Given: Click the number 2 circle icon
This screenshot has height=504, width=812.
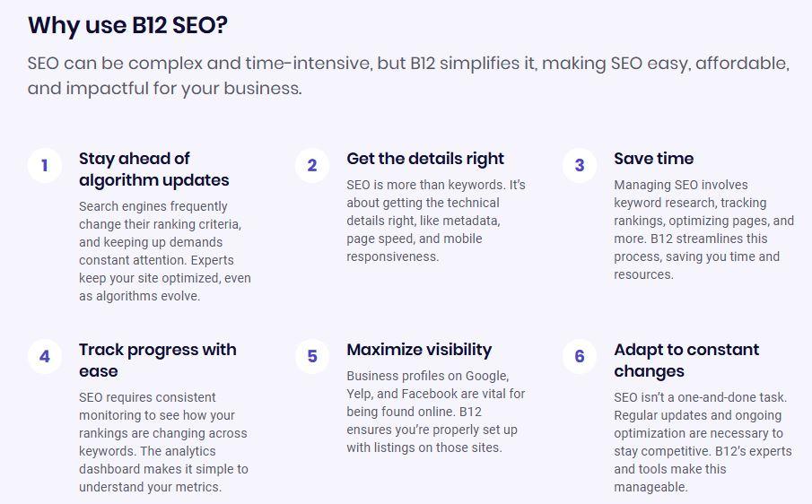Looking at the screenshot, I should 312,166.
